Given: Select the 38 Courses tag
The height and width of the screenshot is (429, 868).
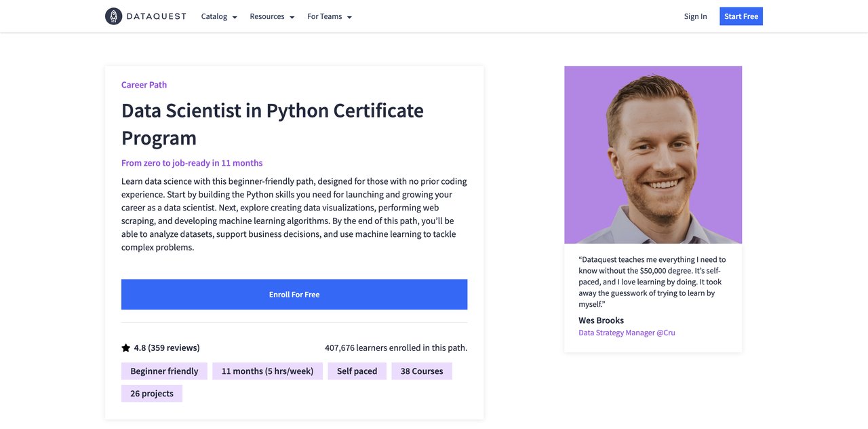Looking at the screenshot, I should (x=422, y=371).
